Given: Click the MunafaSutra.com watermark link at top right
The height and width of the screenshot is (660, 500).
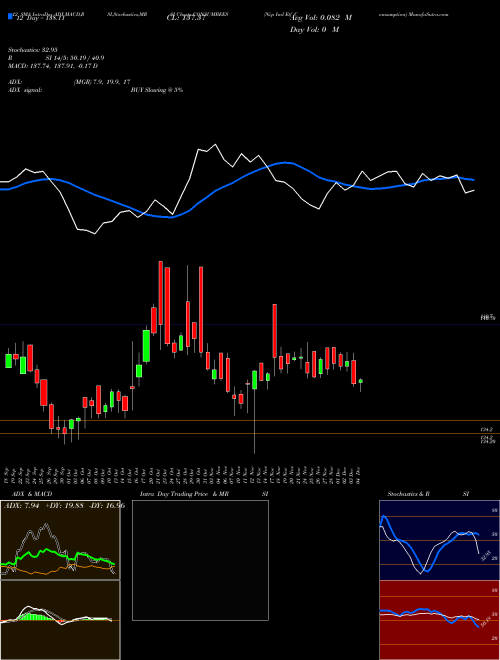Looking at the screenshot, I should click(426, 14).
